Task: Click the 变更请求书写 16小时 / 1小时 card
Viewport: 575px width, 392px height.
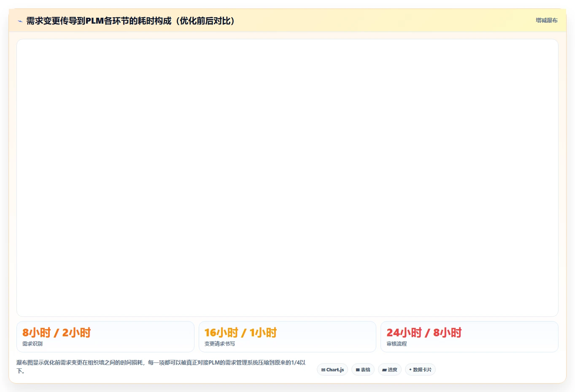Action: [x=287, y=337]
